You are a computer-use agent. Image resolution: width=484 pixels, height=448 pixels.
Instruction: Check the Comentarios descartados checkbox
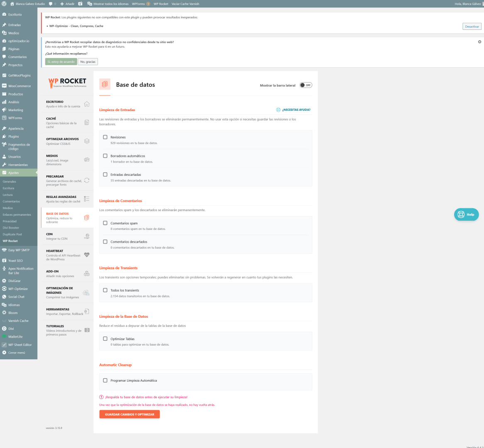pos(105,241)
